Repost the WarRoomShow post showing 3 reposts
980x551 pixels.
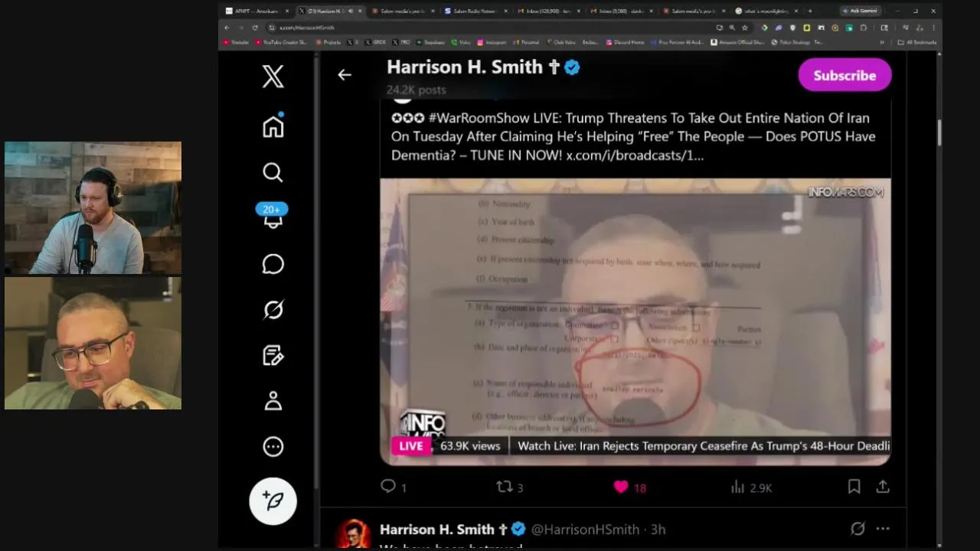click(x=509, y=487)
